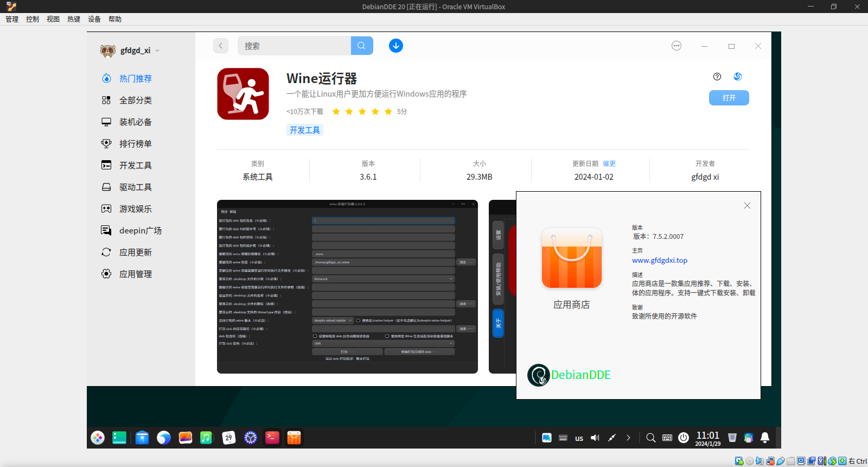Open 热键 menu in VirtualBox
The height and width of the screenshot is (467, 868).
pos(74,19)
